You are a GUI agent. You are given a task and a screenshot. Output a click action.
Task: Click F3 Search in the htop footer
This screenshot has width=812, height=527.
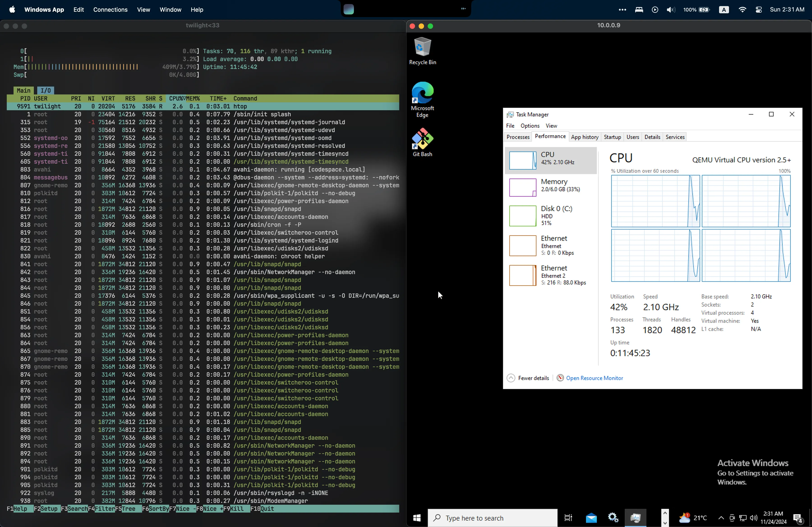(x=74, y=509)
